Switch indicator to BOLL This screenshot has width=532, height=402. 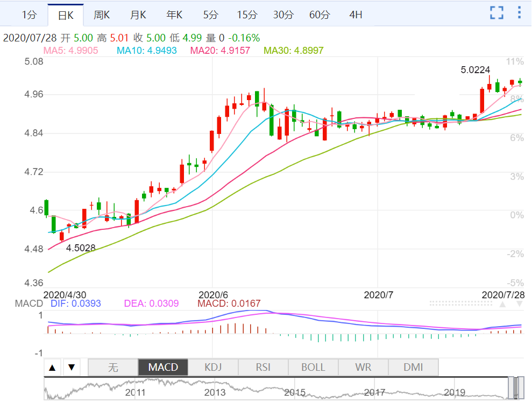point(313,368)
